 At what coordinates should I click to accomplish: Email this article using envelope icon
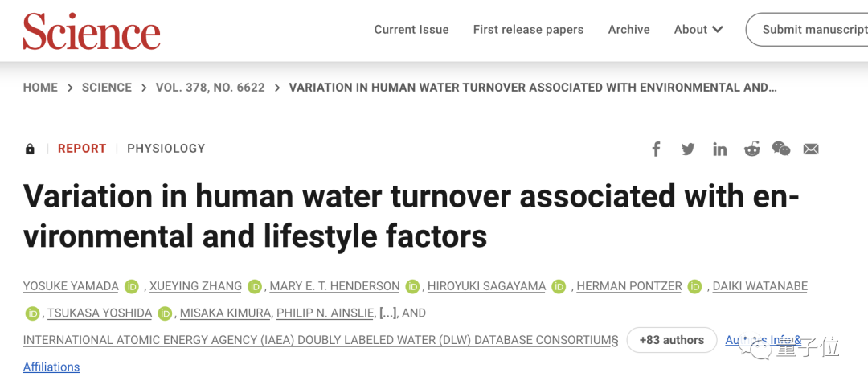(x=811, y=149)
